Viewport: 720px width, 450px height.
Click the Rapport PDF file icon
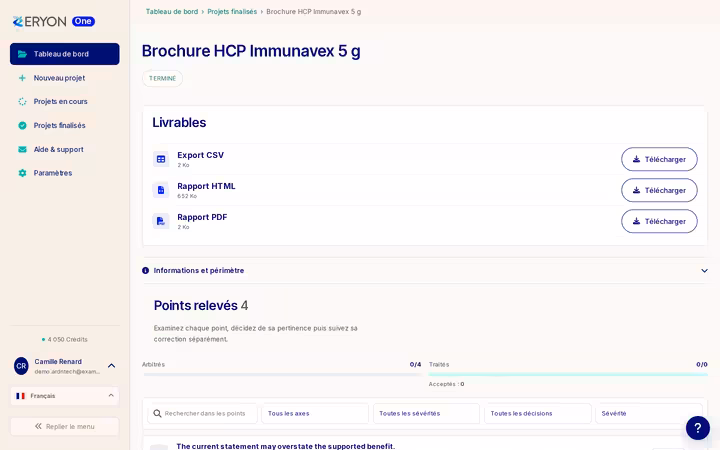point(161,221)
